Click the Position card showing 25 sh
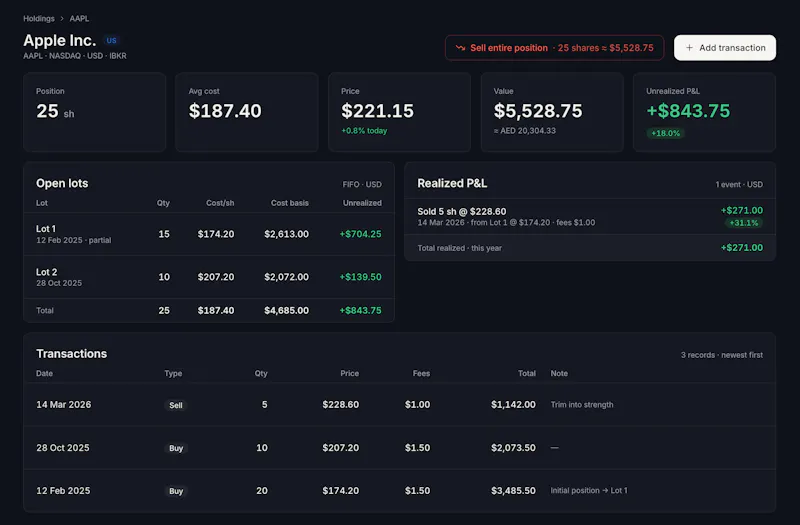800x525 pixels. (x=94, y=112)
